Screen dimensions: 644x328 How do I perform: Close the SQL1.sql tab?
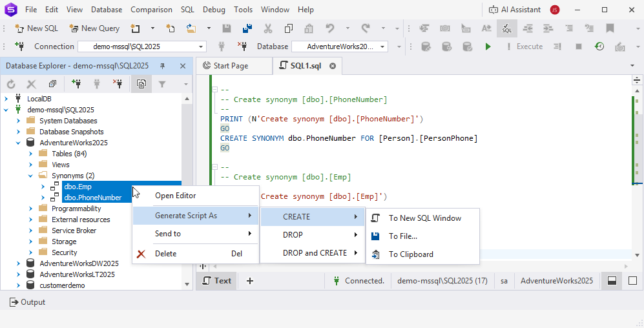pos(333,66)
